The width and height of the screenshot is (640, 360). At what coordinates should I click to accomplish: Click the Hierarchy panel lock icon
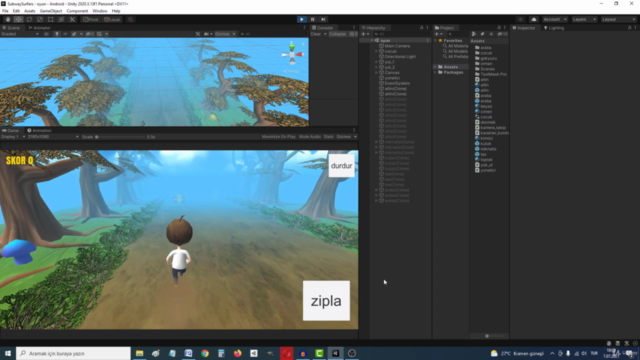[x=422, y=27]
